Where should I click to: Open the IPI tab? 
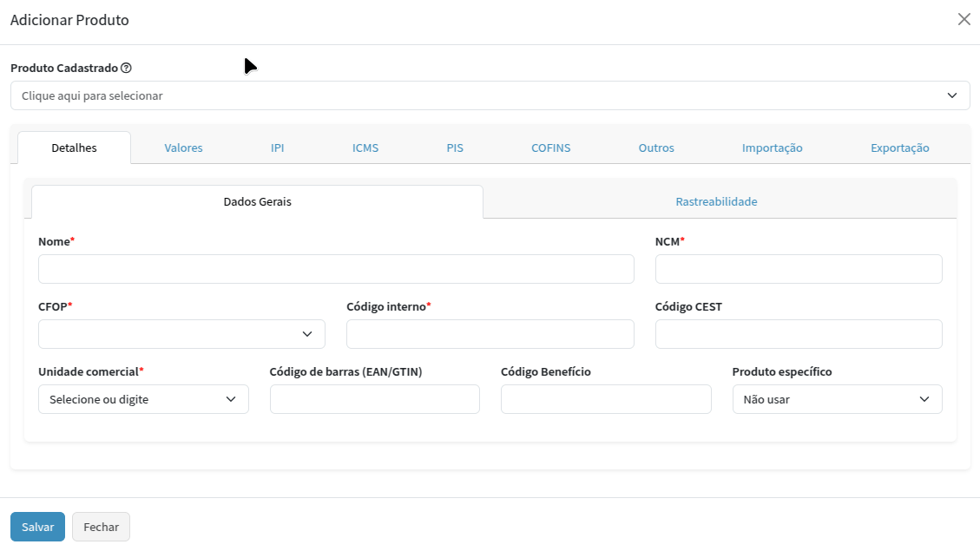coord(277,148)
